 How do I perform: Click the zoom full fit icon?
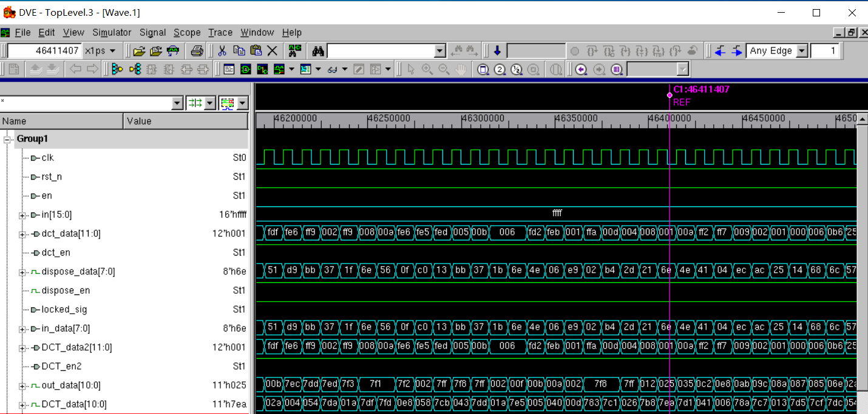(483, 69)
